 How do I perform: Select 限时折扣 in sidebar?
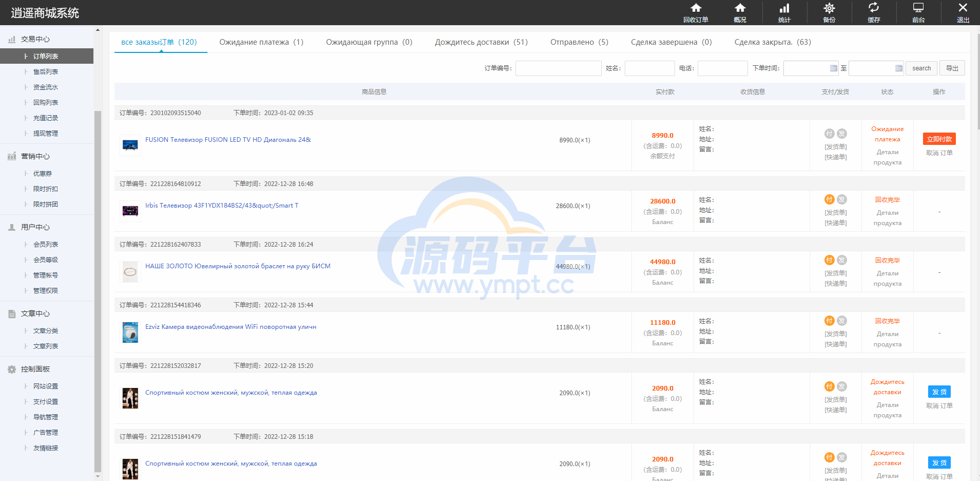coord(46,189)
